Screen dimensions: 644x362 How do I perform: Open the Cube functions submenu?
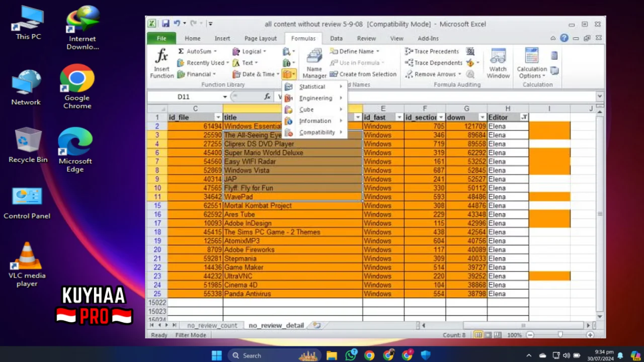coord(315,109)
